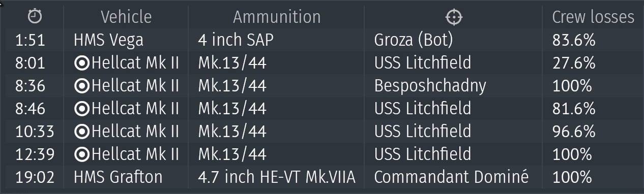The height and width of the screenshot is (194, 644).
Task: Click the roundel icon beside Hellcat at 8:46
Action: [81, 109]
